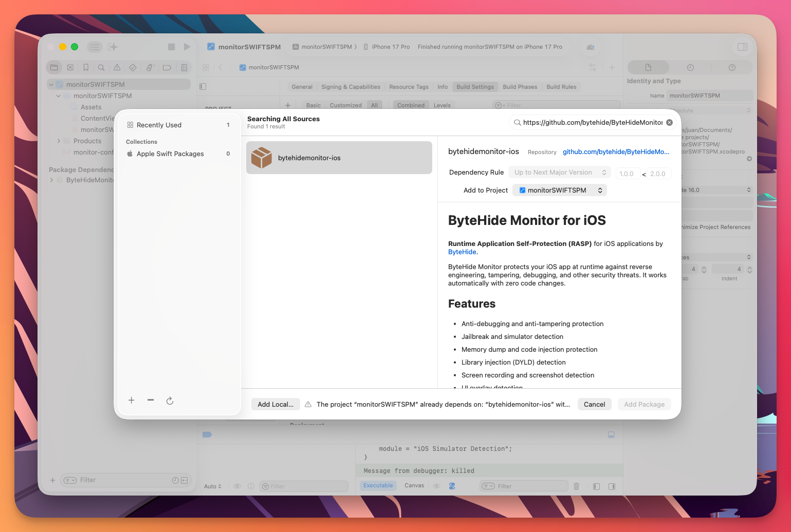791x532 pixels.
Task: Switch console filter to Executable
Action: coord(378,485)
